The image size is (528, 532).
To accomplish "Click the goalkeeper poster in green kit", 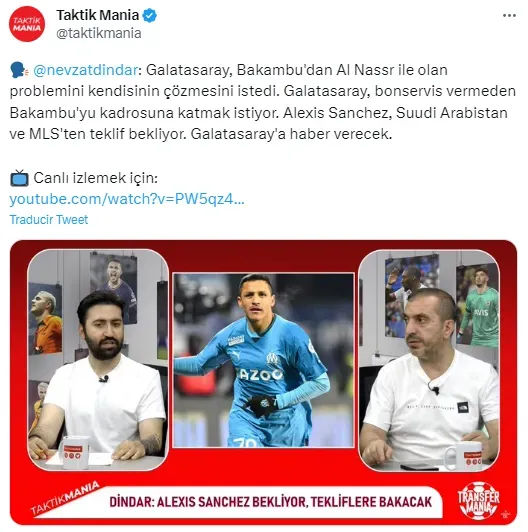I will pyautogui.click(x=478, y=305).
